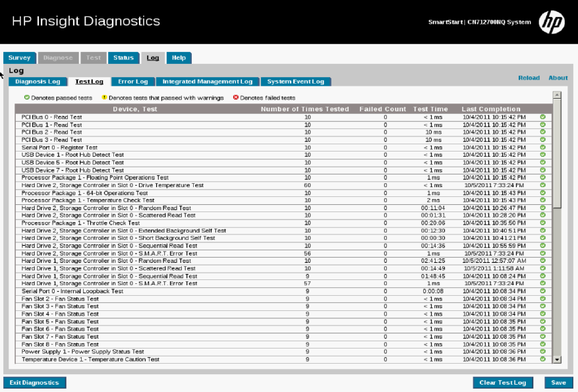Click the Reload link
This screenshot has height=392, width=578.
(x=529, y=78)
